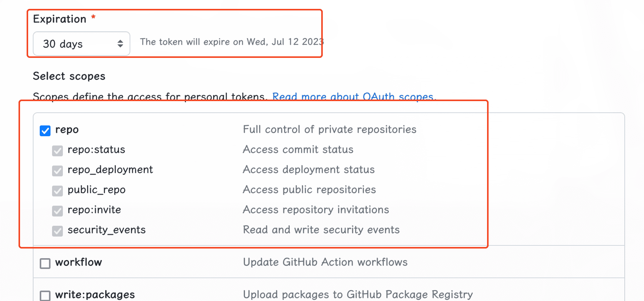The width and height of the screenshot is (644, 301).
Task: Enable the write:packages scope checkbox
Action: pos(45,296)
